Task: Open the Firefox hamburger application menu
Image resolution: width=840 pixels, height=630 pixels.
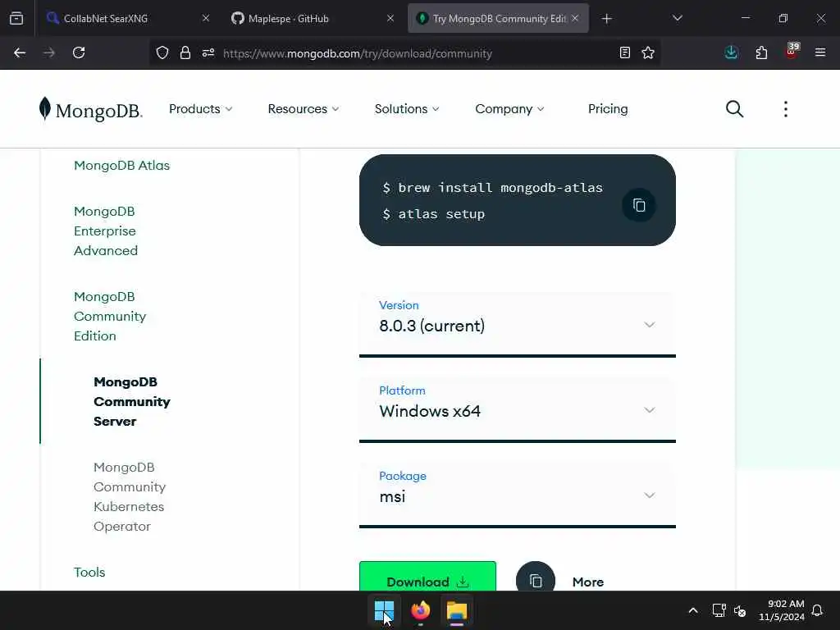Action: click(820, 52)
